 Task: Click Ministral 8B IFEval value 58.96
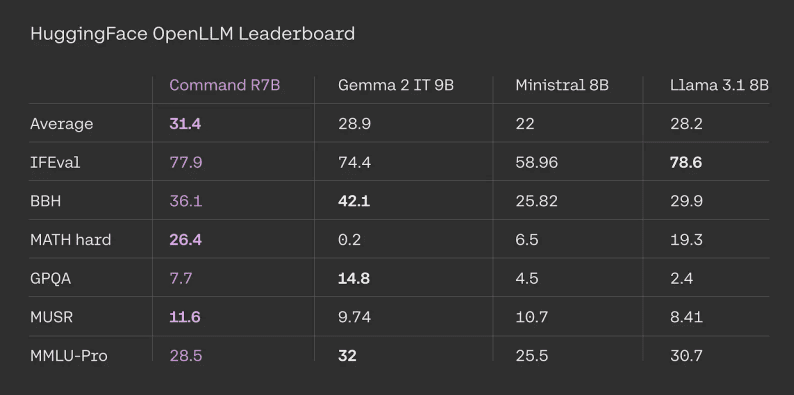tap(537, 163)
